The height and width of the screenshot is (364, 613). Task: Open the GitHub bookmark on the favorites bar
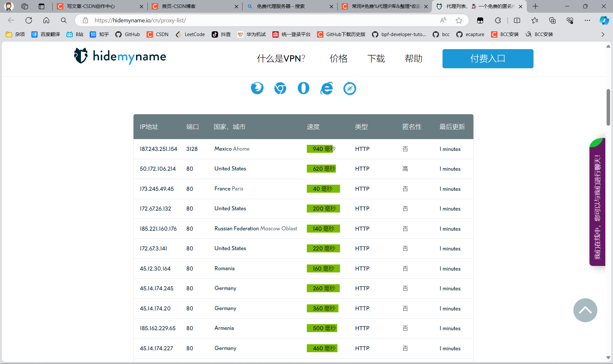pos(127,34)
